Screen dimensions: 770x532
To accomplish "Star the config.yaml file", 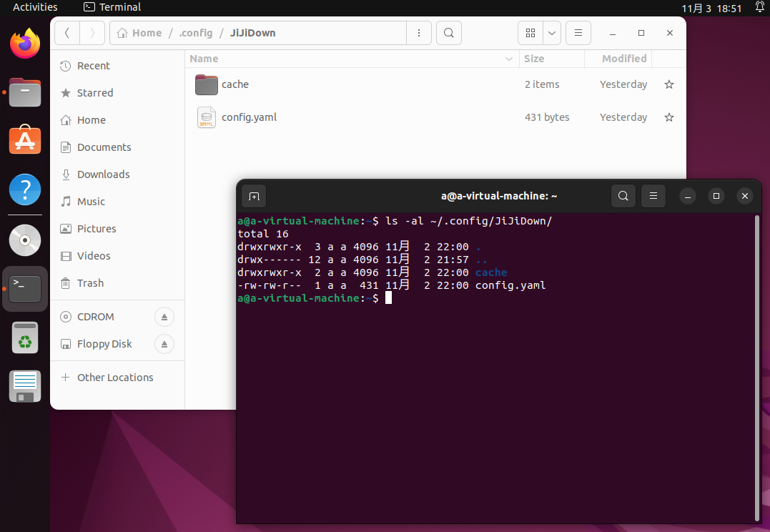I will point(669,117).
